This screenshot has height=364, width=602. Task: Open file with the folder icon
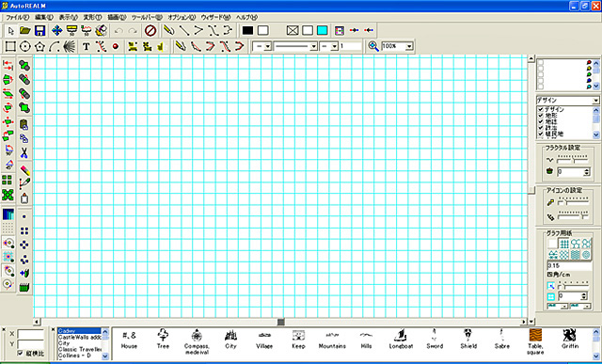pyautogui.click(x=25, y=30)
